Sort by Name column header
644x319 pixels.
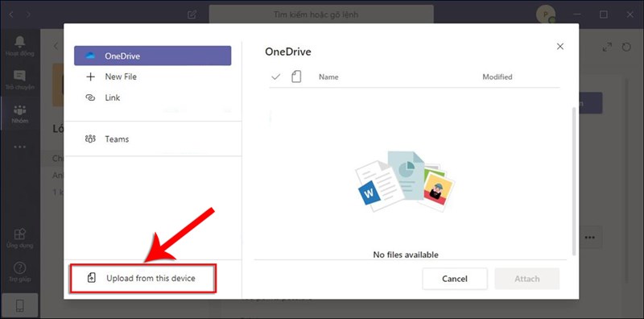click(x=328, y=77)
